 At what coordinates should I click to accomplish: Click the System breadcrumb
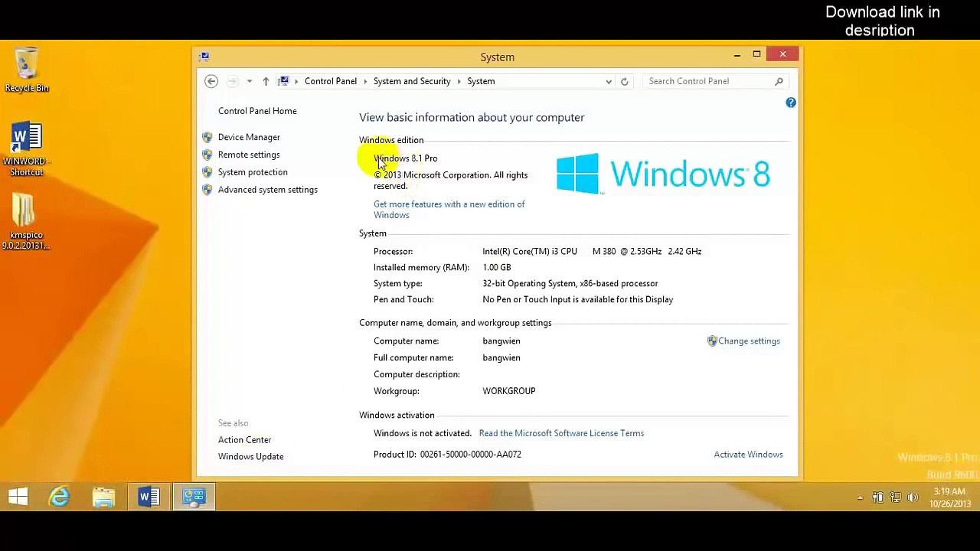[x=481, y=81]
